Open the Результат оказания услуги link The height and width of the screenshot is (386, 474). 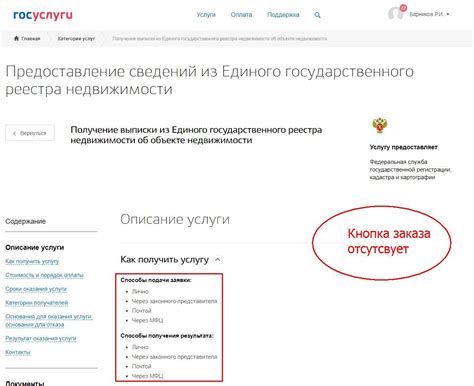pyautogui.click(x=41, y=338)
